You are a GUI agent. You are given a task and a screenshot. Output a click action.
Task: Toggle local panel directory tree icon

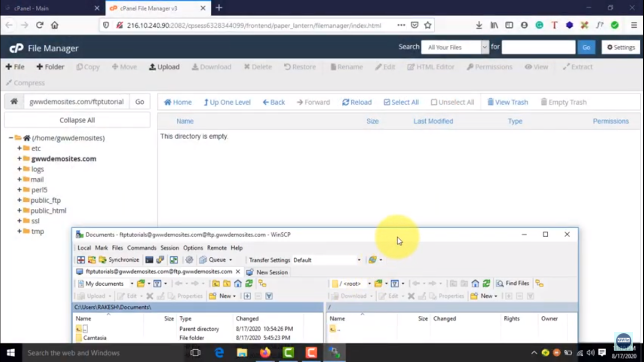pos(262,284)
